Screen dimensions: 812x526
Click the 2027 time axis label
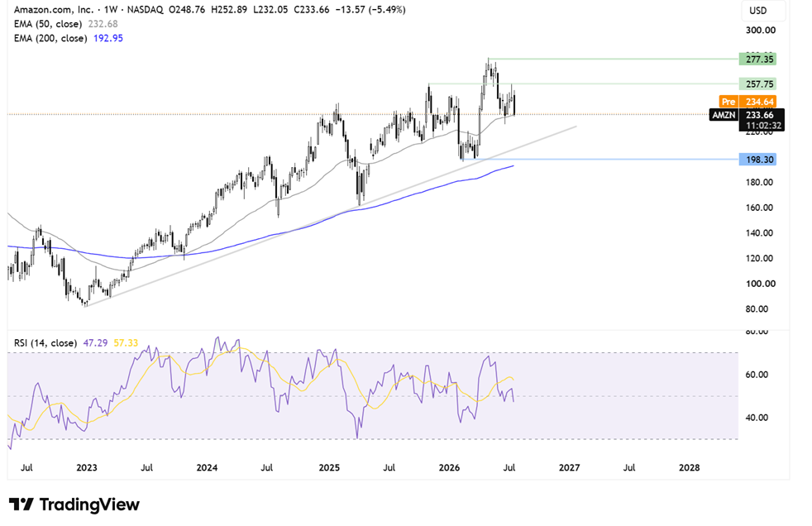pos(569,467)
